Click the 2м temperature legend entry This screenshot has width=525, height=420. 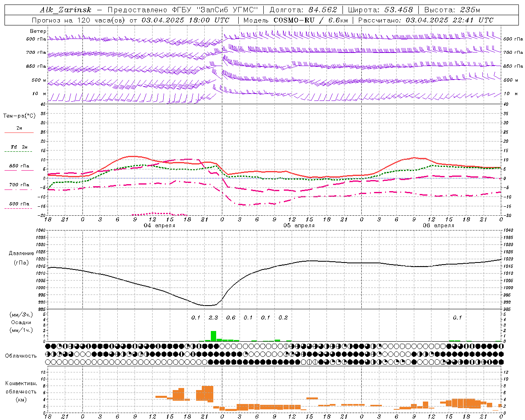19,128
